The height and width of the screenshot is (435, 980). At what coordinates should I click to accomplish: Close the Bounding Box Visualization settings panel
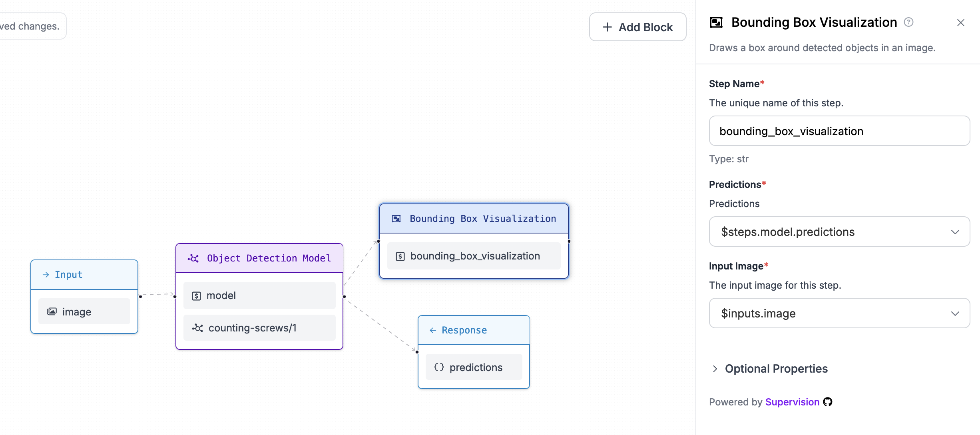[x=961, y=22]
